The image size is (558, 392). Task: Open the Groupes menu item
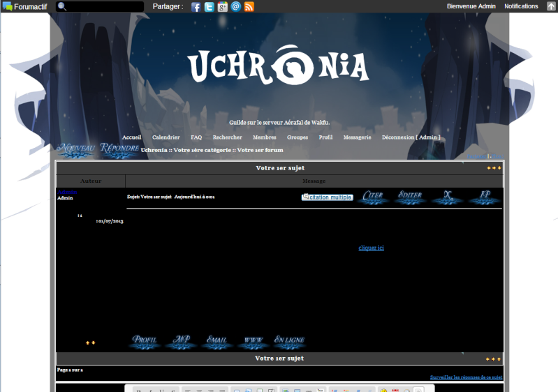coord(298,137)
